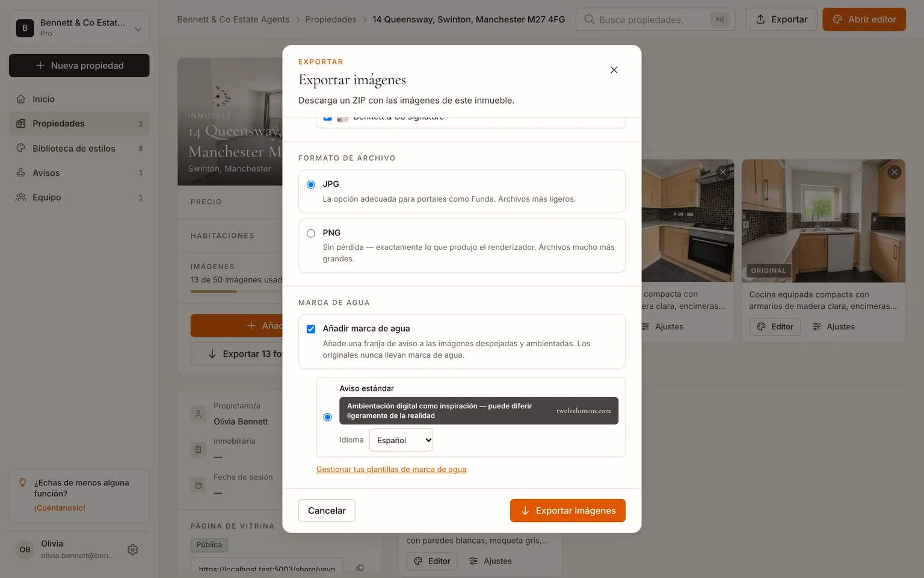
Task: Click the B workspace logo icon
Action: point(25,28)
